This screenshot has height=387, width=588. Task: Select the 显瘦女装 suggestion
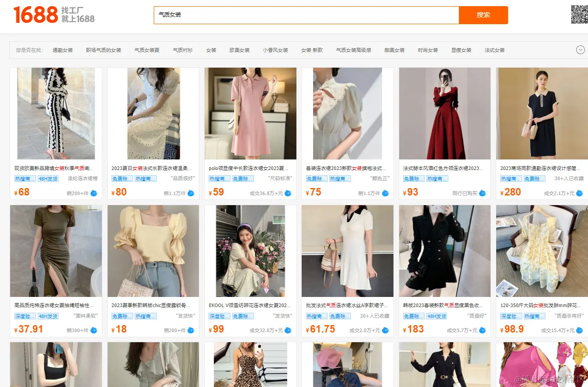click(461, 50)
